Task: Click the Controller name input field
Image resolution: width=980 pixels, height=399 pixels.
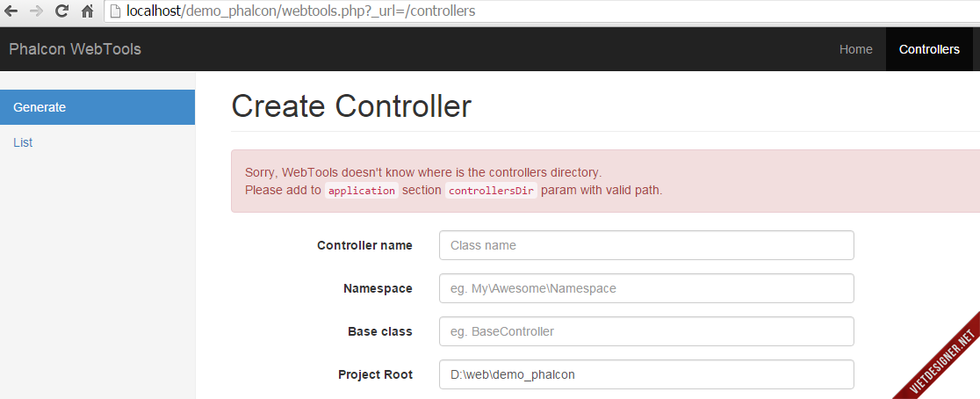Action: [x=646, y=245]
